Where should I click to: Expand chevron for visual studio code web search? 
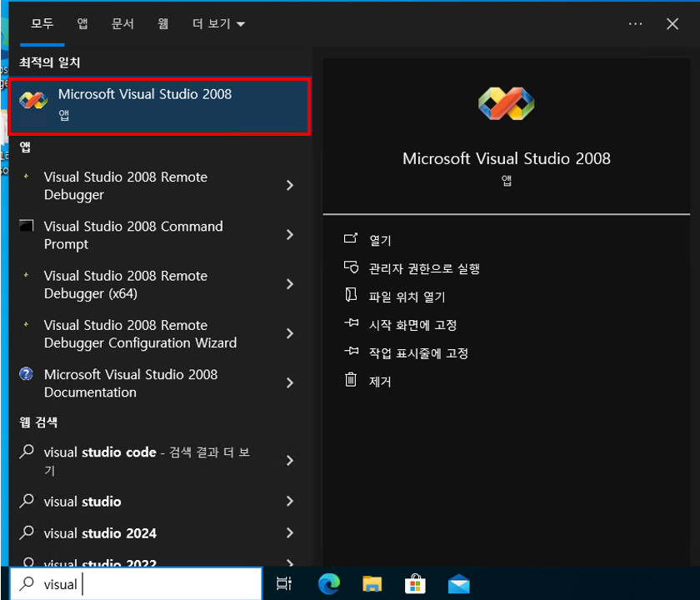pos(289,461)
